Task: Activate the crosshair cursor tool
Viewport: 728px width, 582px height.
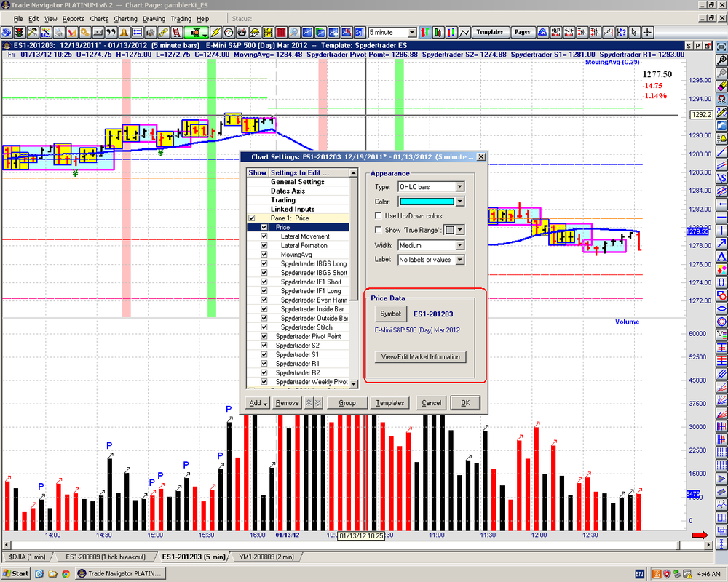Action: point(647,33)
